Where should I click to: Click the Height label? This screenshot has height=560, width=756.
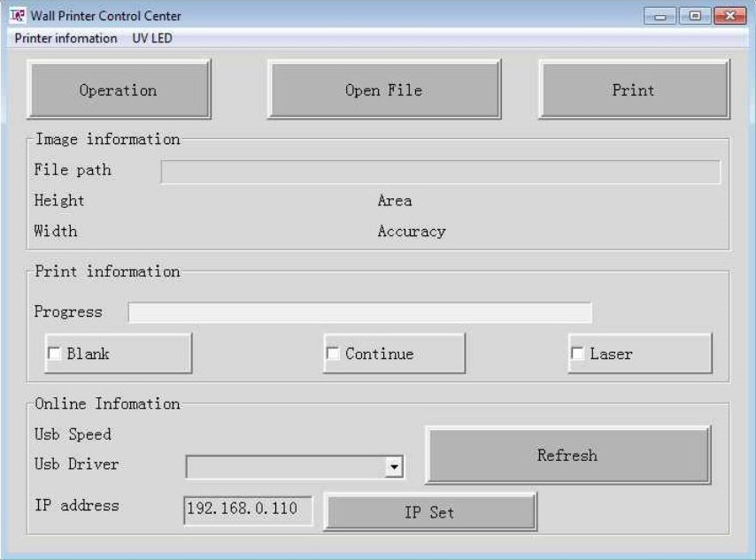(x=59, y=200)
